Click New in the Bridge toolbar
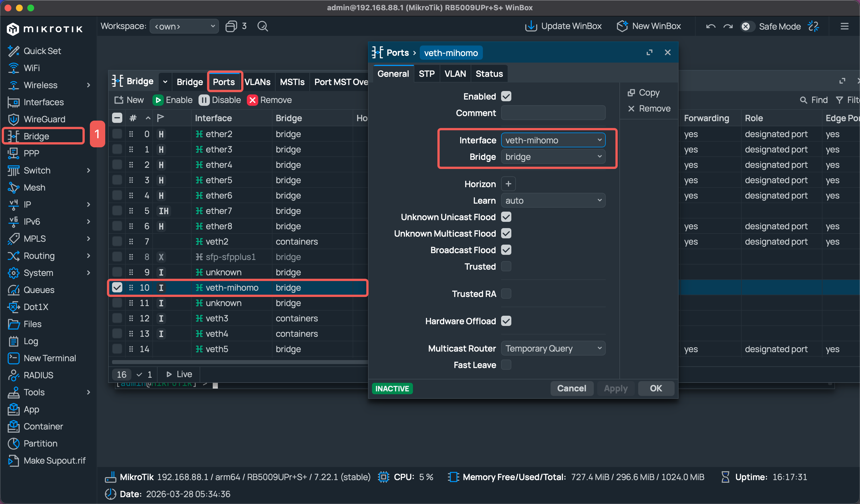Screen dimensions: 860x504 click(129, 100)
